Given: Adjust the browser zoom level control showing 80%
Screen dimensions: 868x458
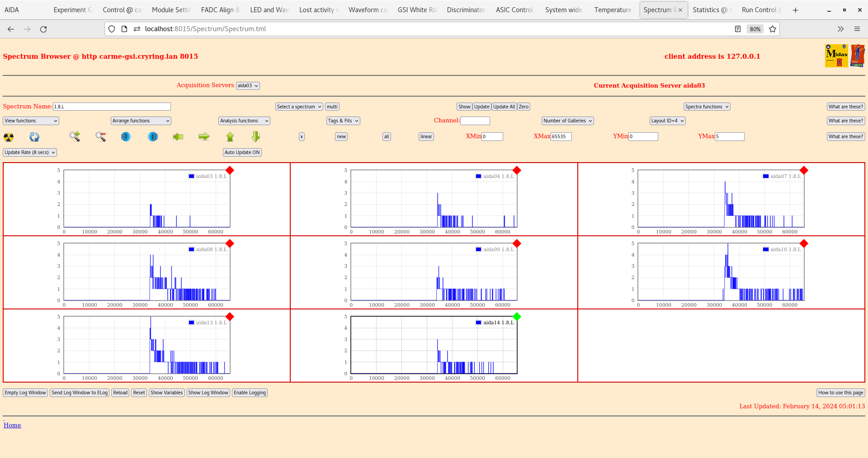Looking at the screenshot, I should coord(755,28).
